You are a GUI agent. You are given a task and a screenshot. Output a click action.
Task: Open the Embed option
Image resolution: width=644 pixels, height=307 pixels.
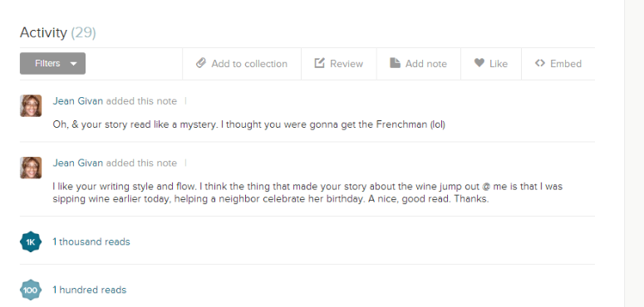click(x=558, y=64)
